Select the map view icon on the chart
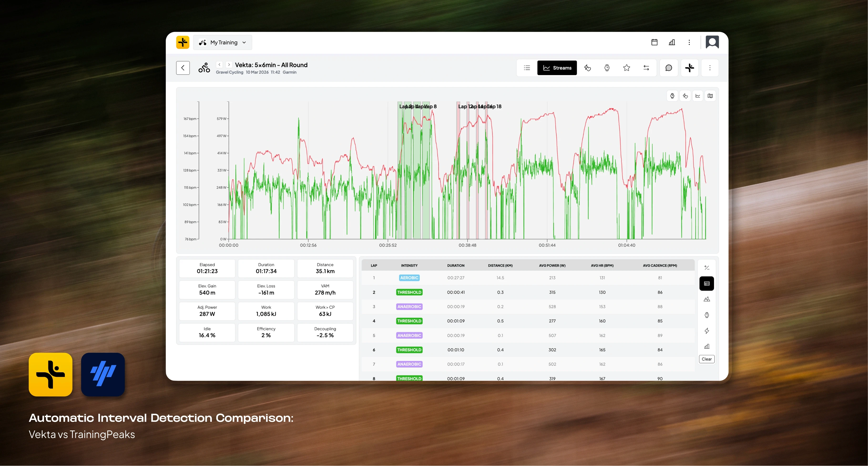This screenshot has width=868, height=466. [710, 95]
